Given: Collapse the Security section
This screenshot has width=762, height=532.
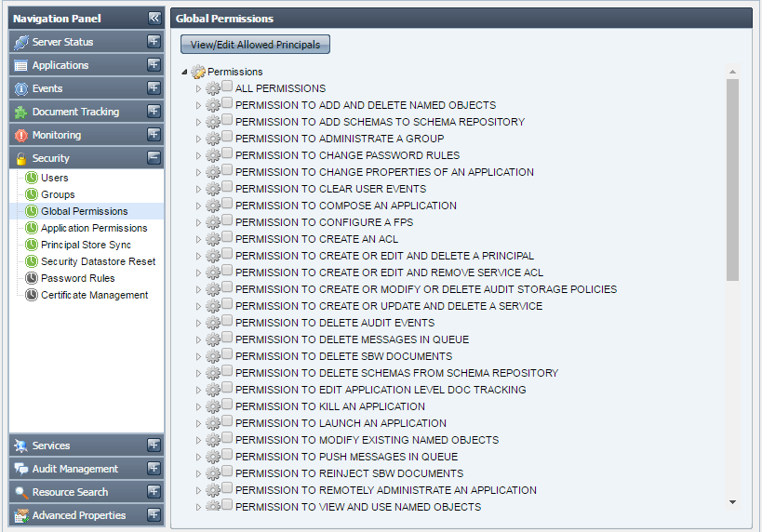Looking at the screenshot, I should click(154, 158).
